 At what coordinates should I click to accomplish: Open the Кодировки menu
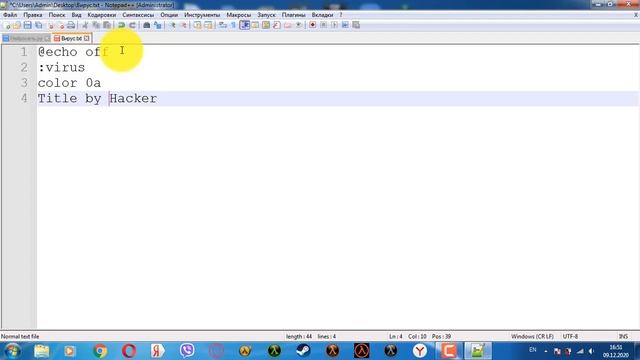click(x=102, y=15)
